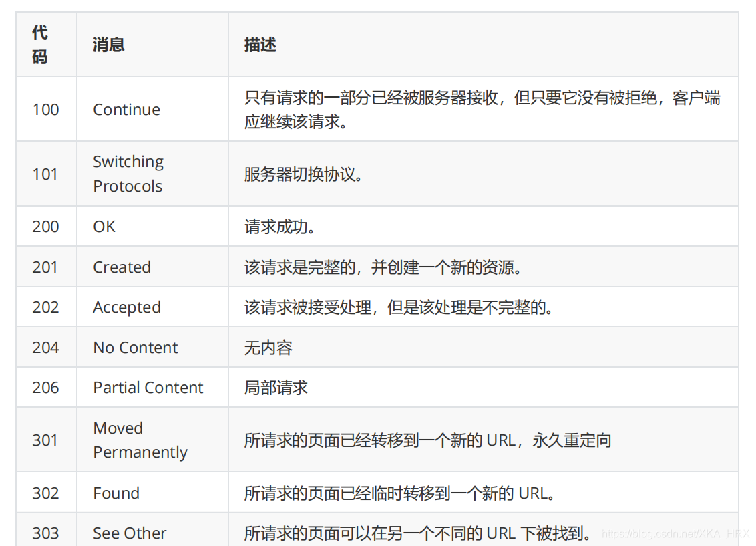Click status code 202
This screenshot has width=756, height=546.
click(45, 307)
